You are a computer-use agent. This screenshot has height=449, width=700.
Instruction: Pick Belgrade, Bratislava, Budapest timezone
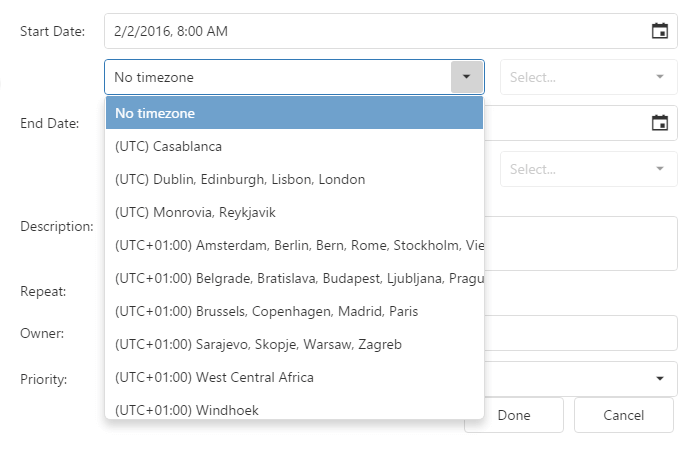(x=294, y=278)
